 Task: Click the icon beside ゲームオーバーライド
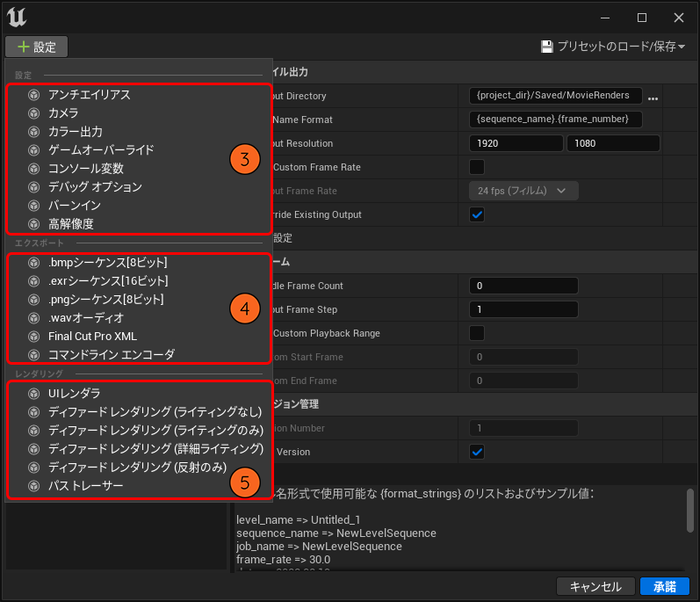click(x=34, y=150)
